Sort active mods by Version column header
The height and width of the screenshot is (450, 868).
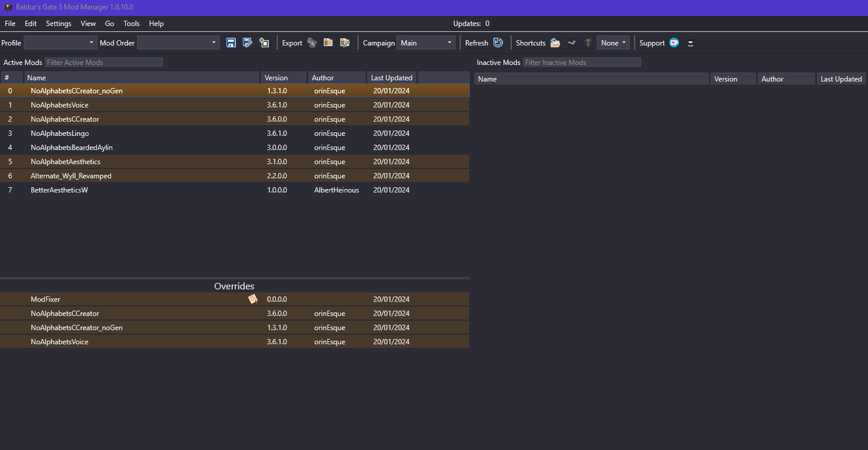click(283, 78)
